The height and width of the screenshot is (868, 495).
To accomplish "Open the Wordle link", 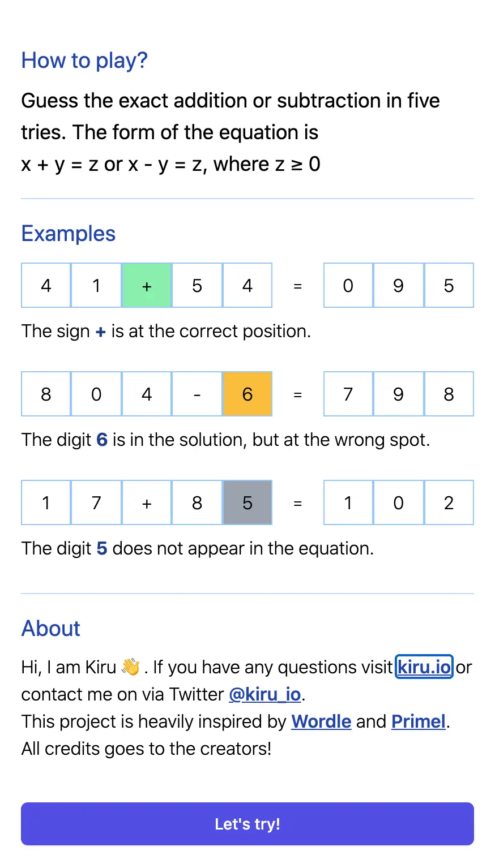I will tap(321, 721).
